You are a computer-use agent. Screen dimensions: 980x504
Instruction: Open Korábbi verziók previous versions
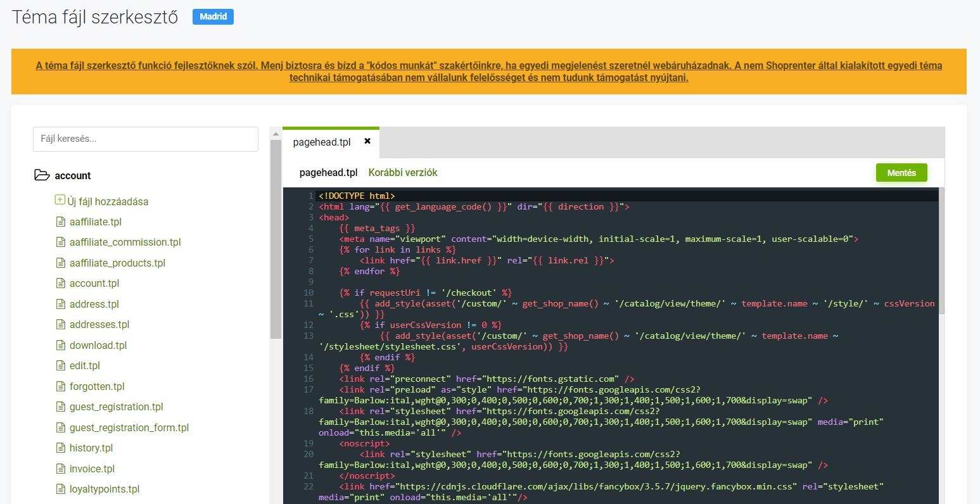(403, 172)
